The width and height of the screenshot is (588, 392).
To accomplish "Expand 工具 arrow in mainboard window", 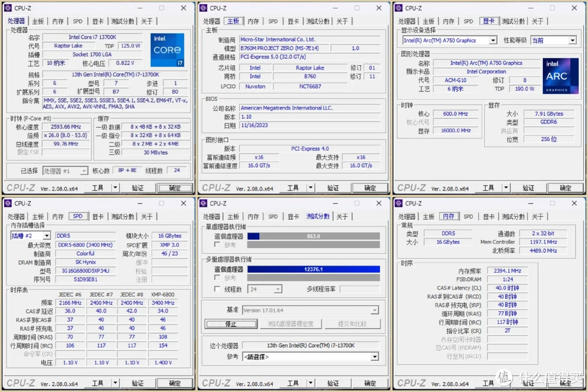I will point(310,187).
